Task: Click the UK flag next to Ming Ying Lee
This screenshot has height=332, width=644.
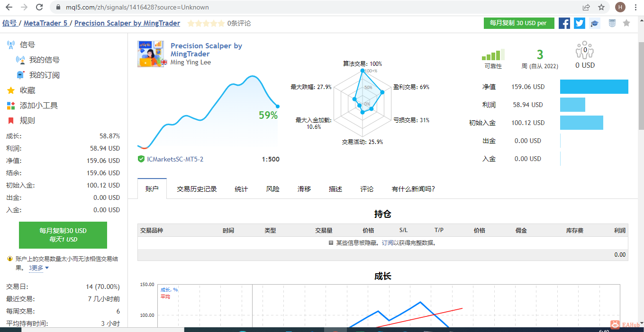Action: [164, 63]
